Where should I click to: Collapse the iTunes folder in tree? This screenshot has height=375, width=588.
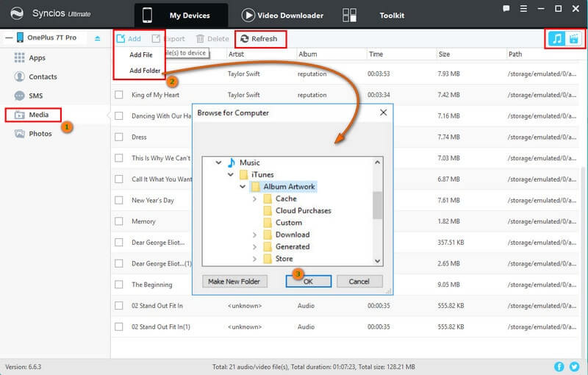pos(230,175)
